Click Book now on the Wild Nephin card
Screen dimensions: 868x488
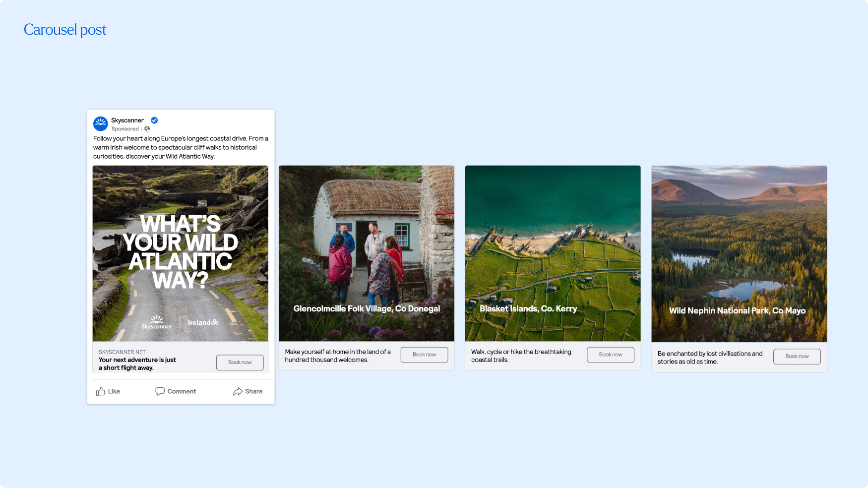pos(797,356)
